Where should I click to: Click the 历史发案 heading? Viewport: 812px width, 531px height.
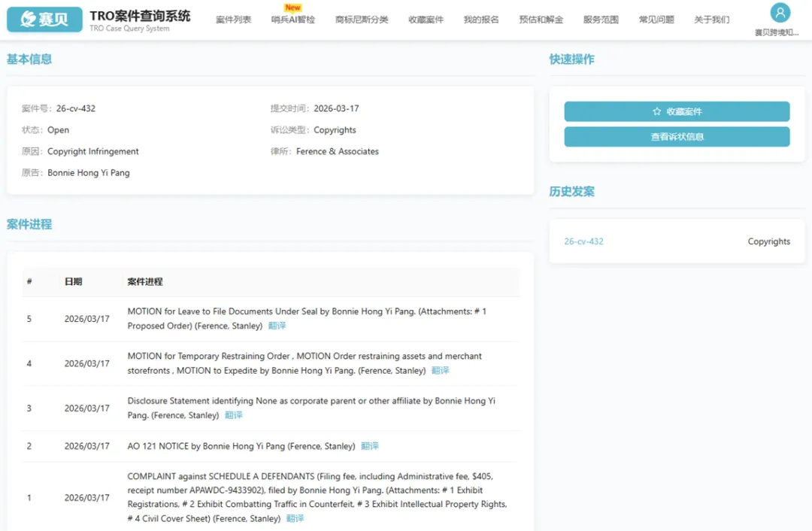pos(571,192)
